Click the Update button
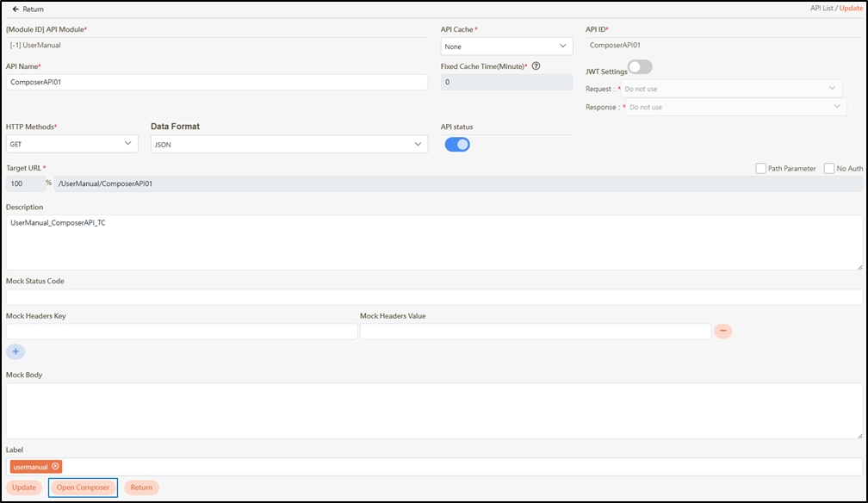The image size is (868, 503). [x=24, y=487]
